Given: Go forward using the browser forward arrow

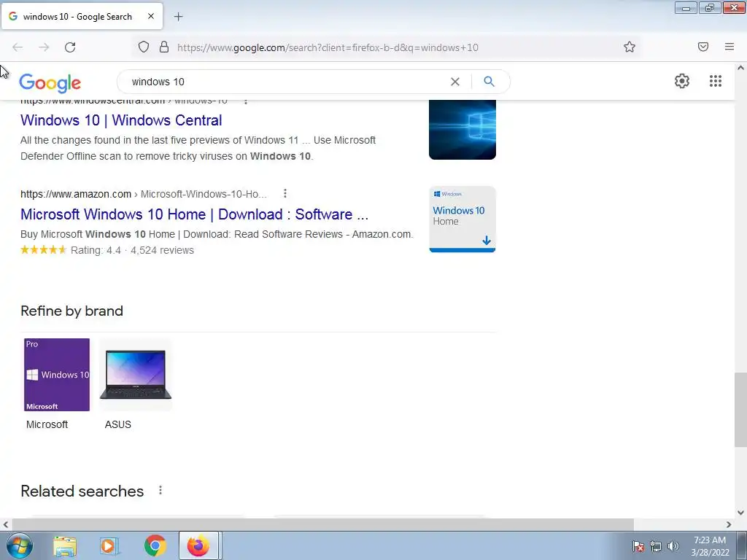Looking at the screenshot, I should 44,47.
